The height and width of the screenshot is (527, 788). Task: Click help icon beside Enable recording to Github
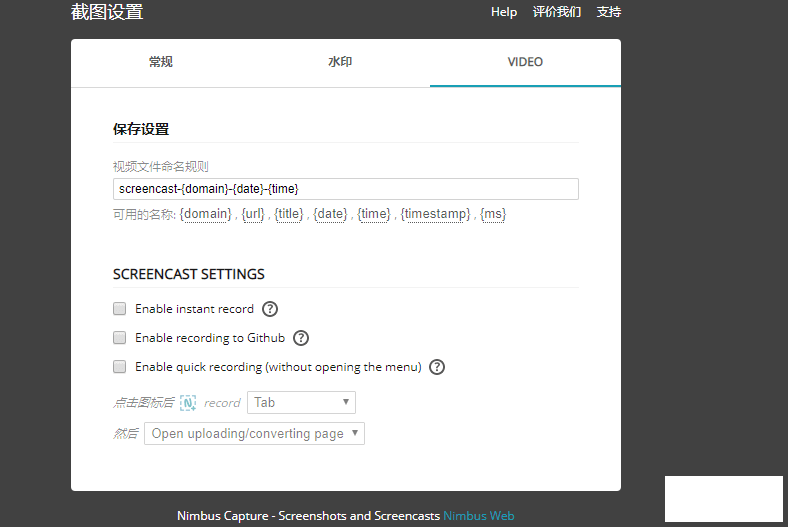(301, 338)
